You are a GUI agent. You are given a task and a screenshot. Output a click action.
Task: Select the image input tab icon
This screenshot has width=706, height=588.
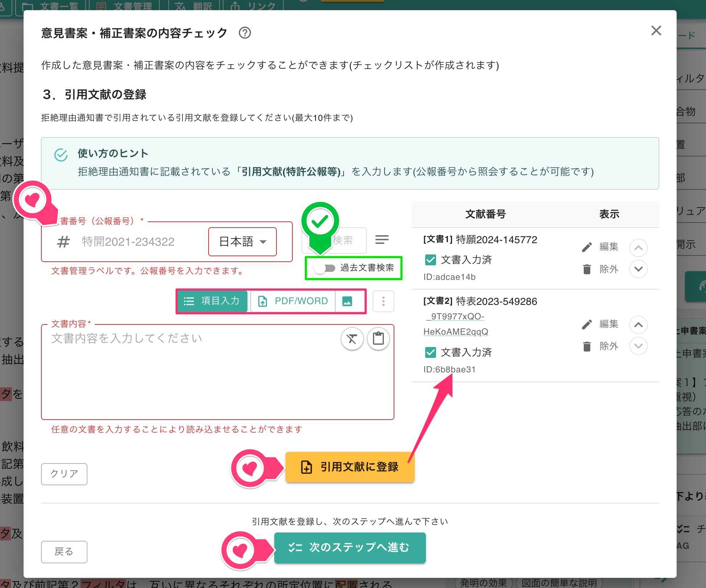(x=347, y=301)
